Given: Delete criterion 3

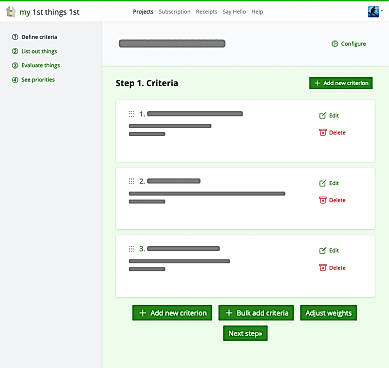Looking at the screenshot, I should pyautogui.click(x=332, y=268).
